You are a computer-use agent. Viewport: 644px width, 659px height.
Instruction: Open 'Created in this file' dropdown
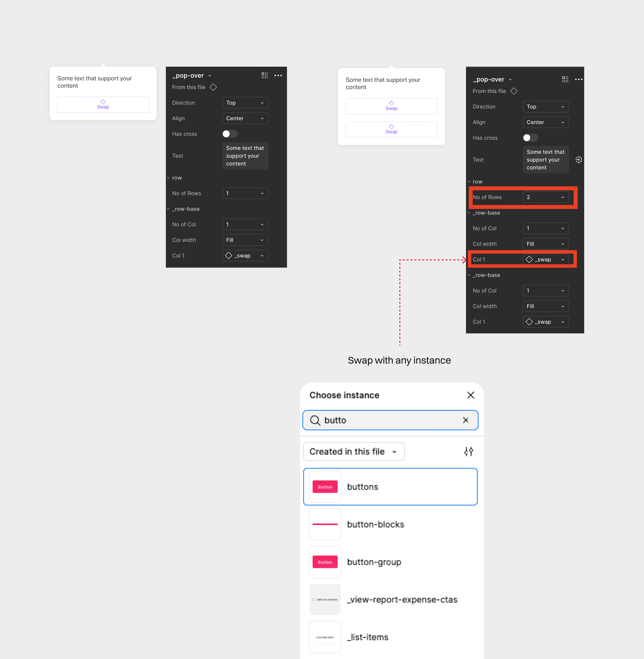[x=353, y=451]
